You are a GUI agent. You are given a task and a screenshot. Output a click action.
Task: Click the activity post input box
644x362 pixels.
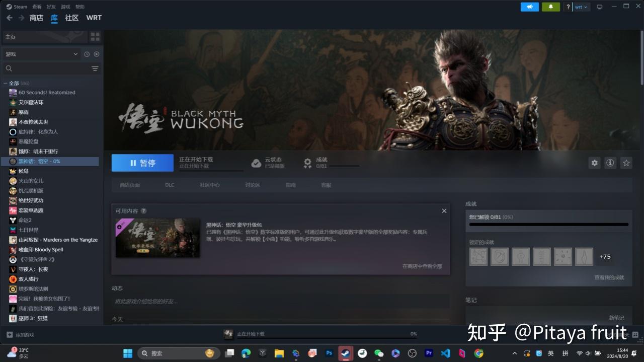point(281,301)
